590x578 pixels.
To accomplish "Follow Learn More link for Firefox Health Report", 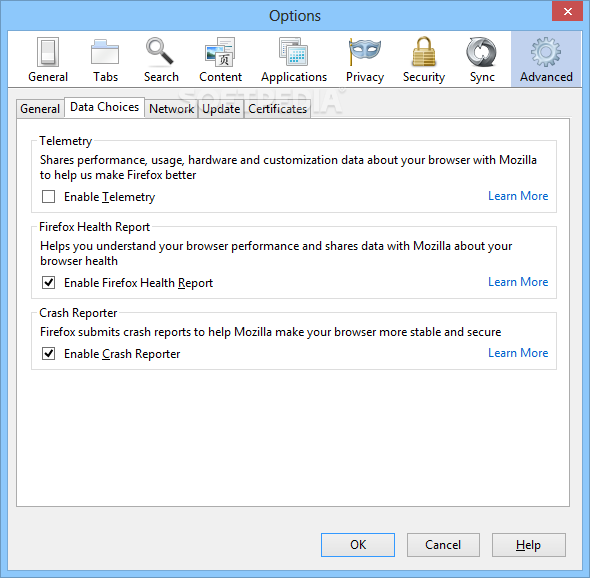I will (518, 282).
